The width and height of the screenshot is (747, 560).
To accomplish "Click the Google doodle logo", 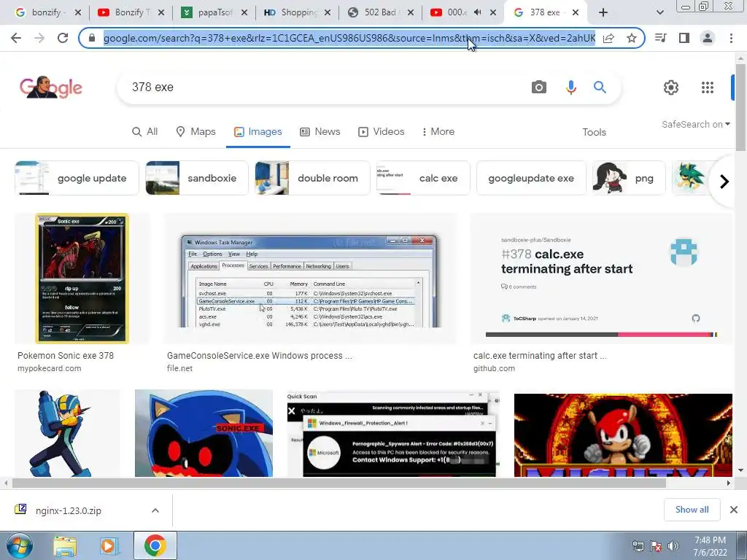I will click(x=50, y=87).
